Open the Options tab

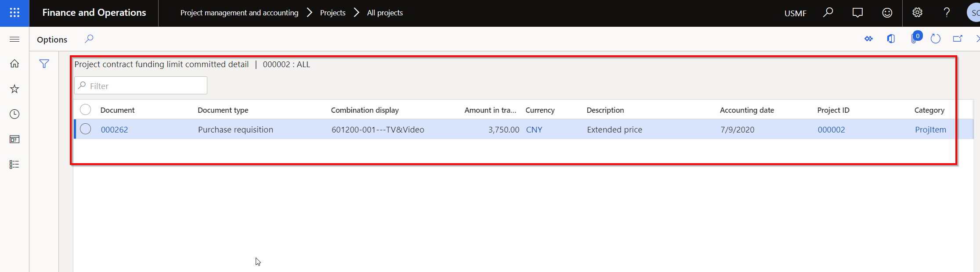pos(52,39)
